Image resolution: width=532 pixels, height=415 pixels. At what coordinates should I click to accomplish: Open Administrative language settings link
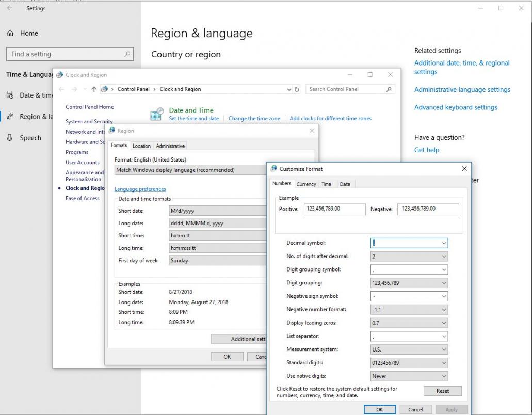(462, 90)
